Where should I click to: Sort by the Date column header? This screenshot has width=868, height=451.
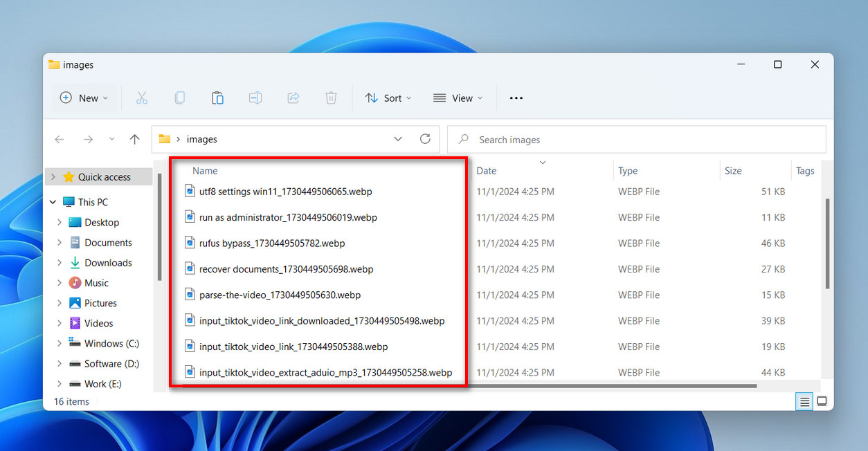486,171
